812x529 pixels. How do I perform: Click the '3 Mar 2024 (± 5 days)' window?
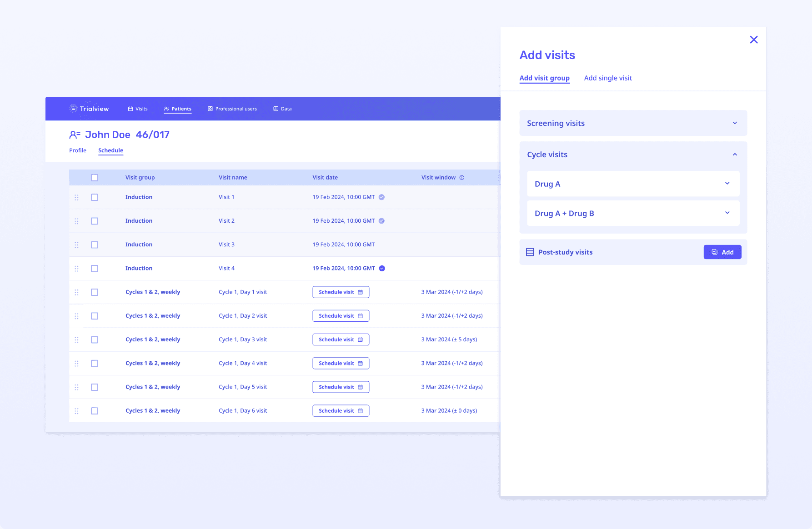tap(449, 339)
